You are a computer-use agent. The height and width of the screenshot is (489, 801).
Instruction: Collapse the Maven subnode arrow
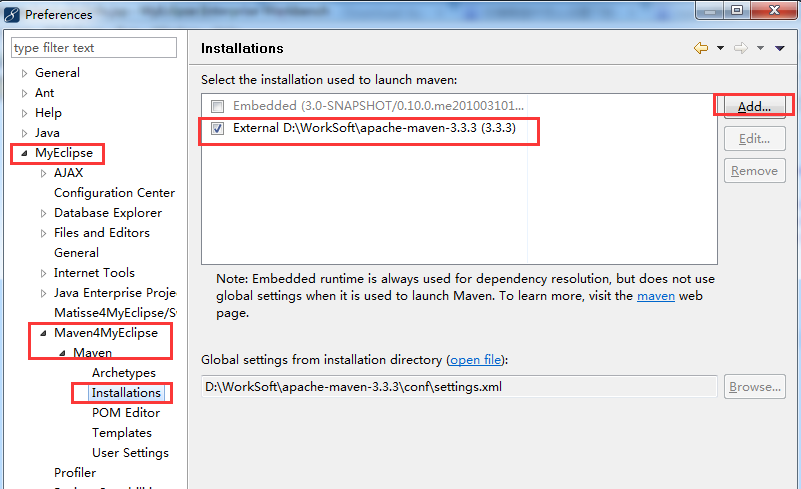click(62, 353)
